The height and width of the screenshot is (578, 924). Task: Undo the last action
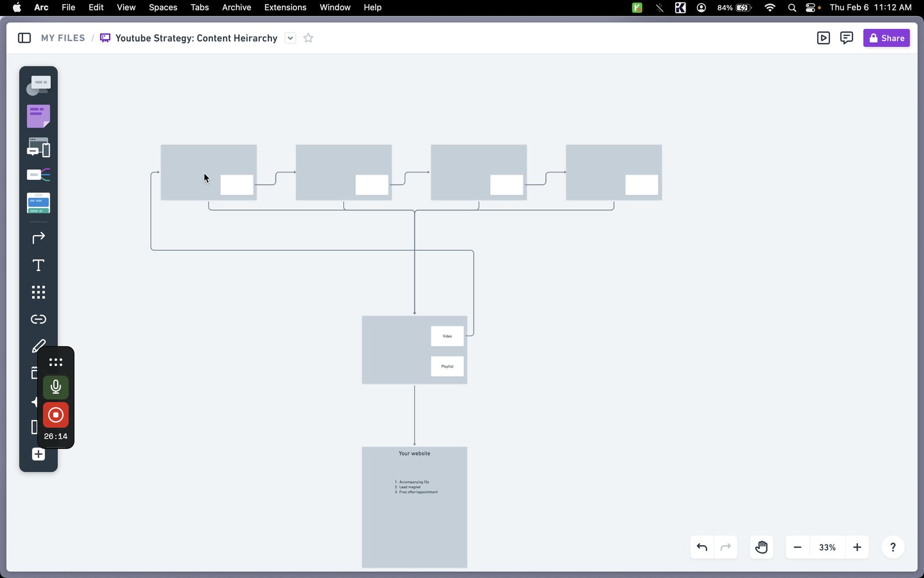[x=702, y=547]
